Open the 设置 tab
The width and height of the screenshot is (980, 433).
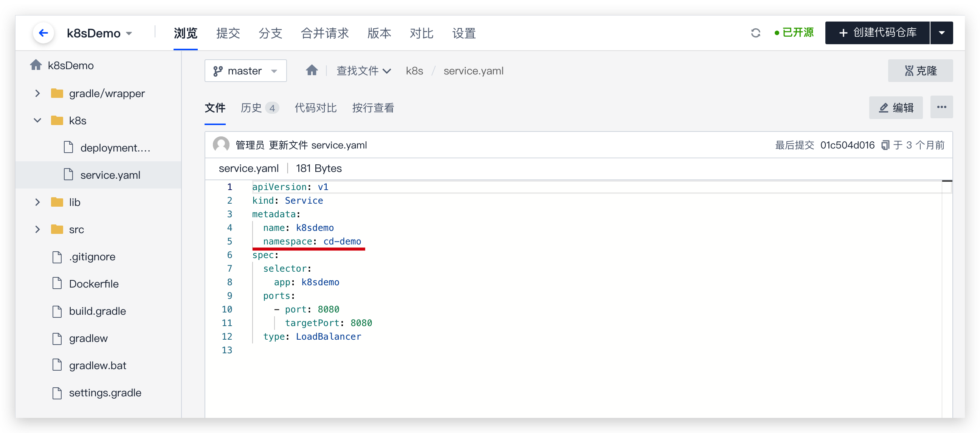(464, 33)
